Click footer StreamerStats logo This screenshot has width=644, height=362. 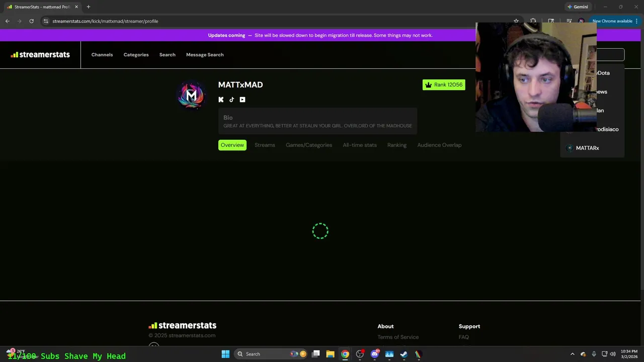[x=182, y=325]
